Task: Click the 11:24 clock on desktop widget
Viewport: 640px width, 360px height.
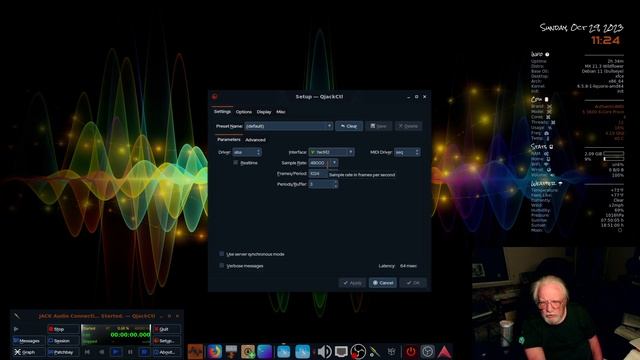Action: (x=605, y=40)
